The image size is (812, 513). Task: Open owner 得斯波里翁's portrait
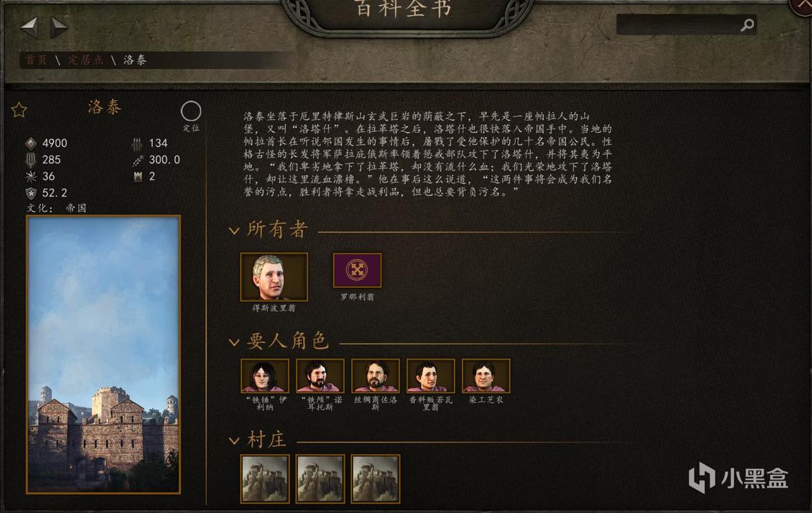[274, 277]
